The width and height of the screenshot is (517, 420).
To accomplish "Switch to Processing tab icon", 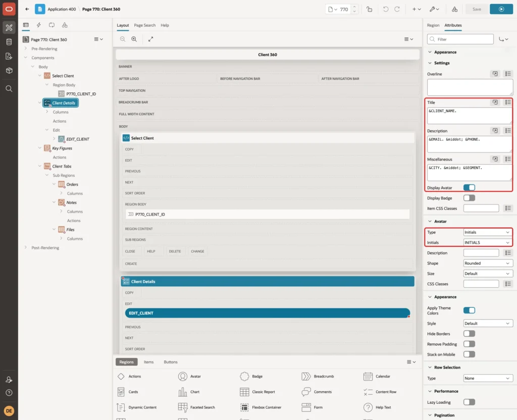I will pyautogui.click(x=52, y=25).
